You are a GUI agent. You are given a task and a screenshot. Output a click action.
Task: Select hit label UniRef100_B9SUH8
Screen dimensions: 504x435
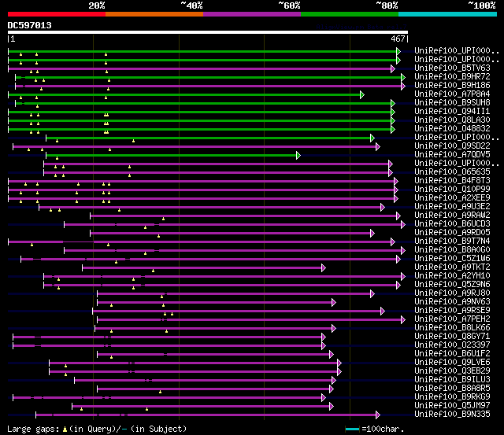coord(452,103)
